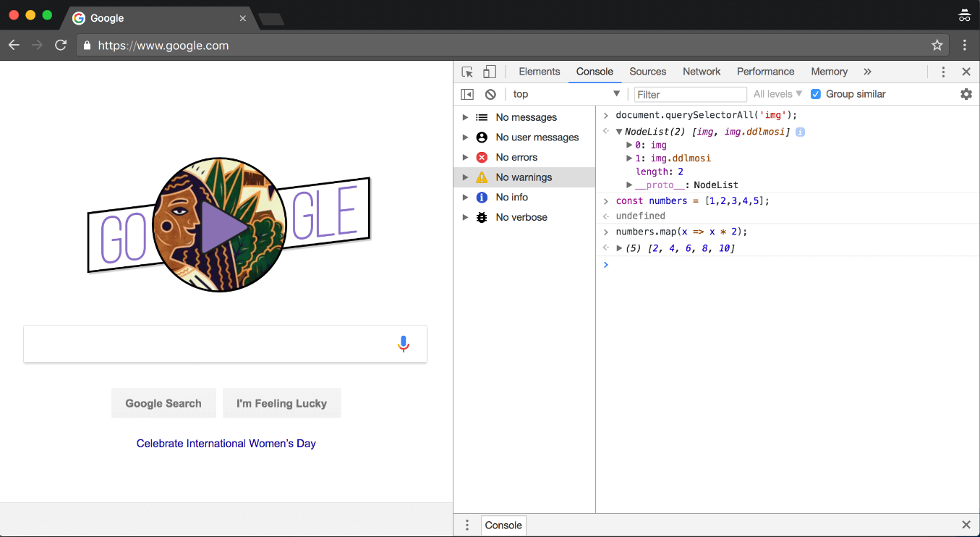Click the browser back arrow
The height and width of the screenshot is (537, 980).
[14, 45]
